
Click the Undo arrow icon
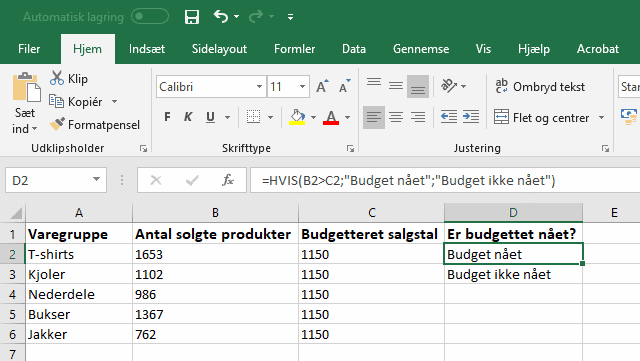click(221, 16)
